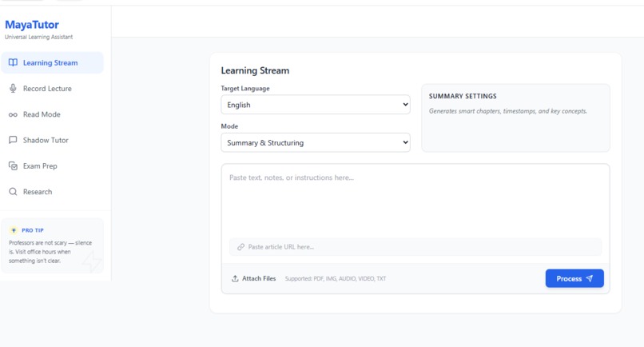
Task: Click the Mode label above dropdown
Action: pos(229,126)
